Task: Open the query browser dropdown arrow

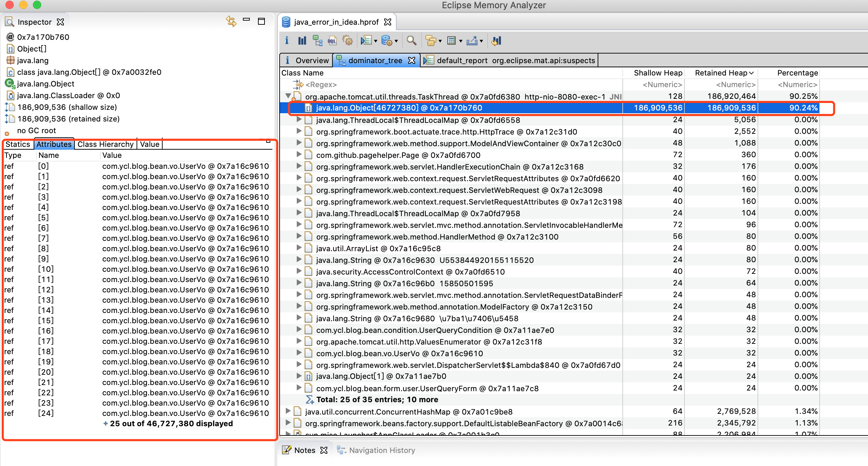Action: click(x=397, y=41)
